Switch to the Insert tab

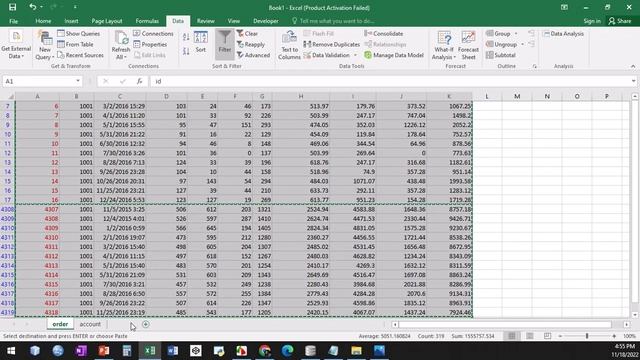pyautogui.click(x=71, y=21)
